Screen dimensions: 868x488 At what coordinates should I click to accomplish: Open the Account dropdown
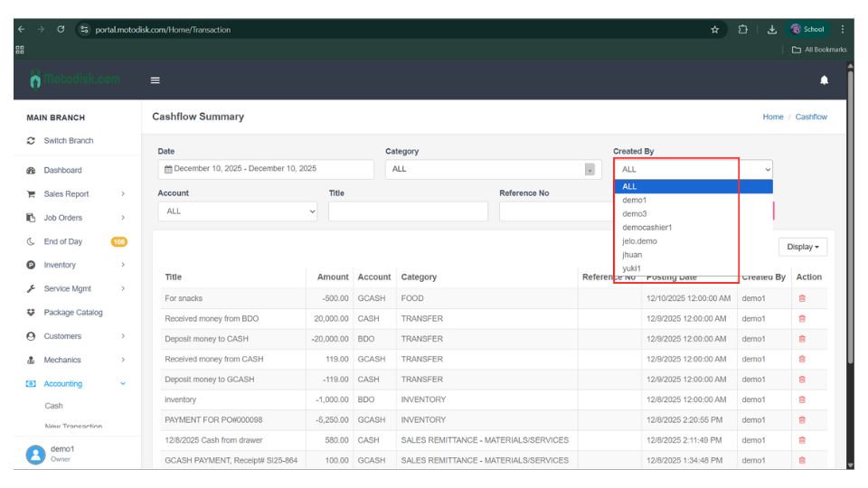[238, 211]
